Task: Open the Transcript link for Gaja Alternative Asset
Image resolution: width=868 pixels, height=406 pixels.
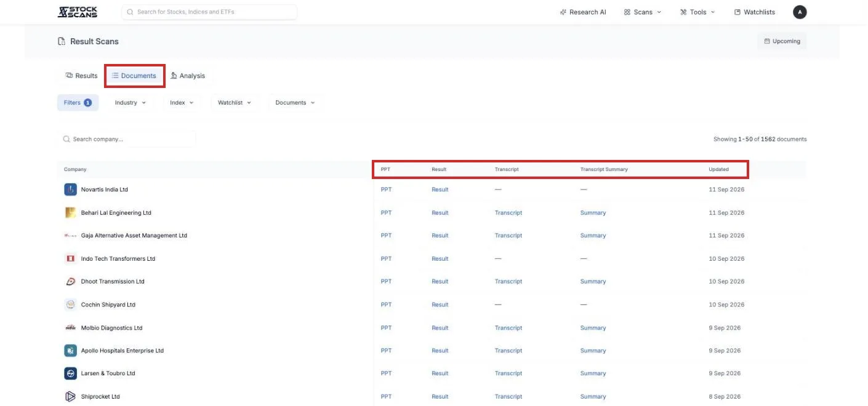Action: 508,236
